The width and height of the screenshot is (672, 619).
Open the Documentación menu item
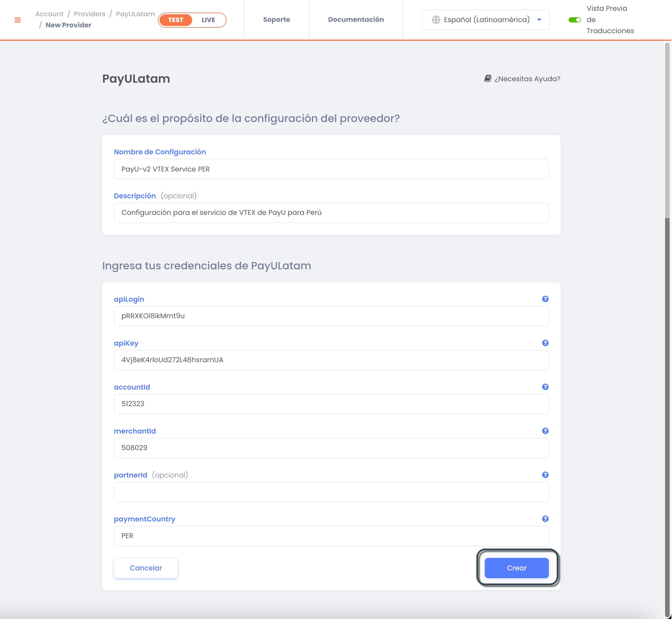pos(356,20)
